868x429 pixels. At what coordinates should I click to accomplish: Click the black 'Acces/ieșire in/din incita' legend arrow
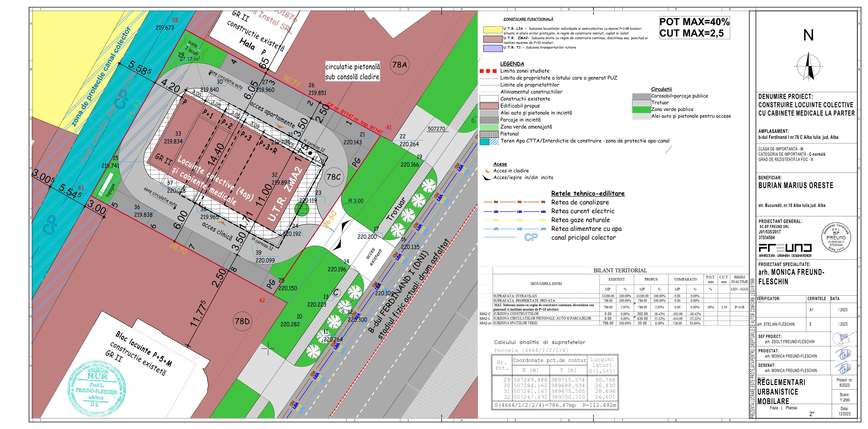coord(487,178)
